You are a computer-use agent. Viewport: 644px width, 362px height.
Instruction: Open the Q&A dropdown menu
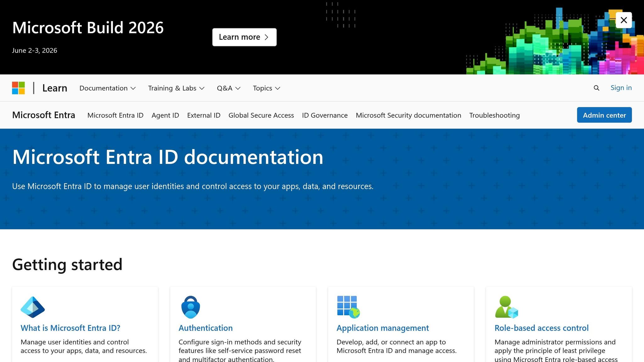click(x=229, y=88)
